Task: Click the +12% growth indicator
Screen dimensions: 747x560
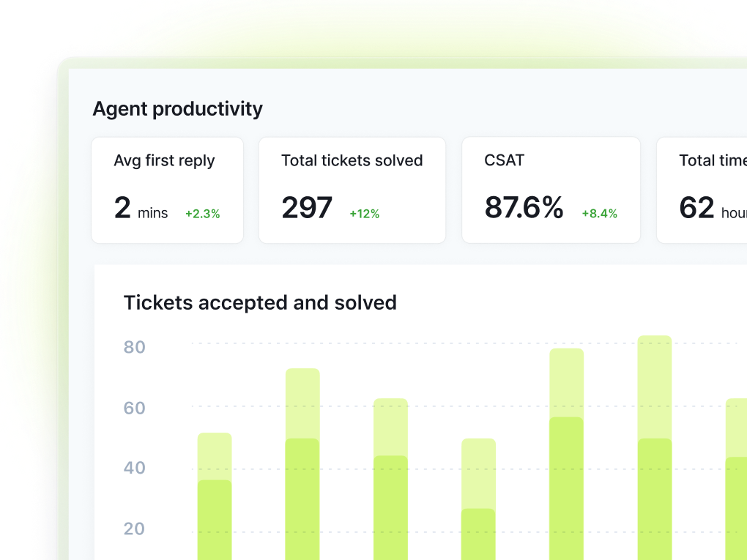Action: click(x=364, y=214)
